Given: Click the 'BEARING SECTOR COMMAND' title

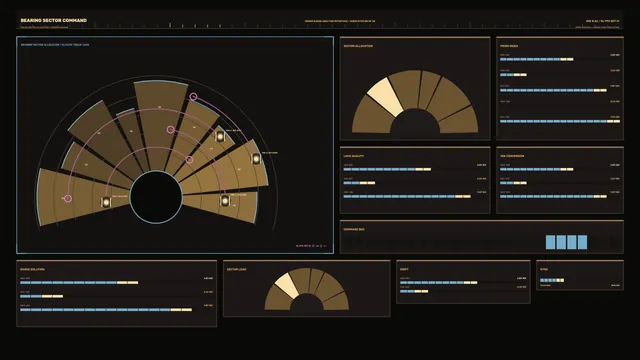Looking at the screenshot, I should [54, 20].
